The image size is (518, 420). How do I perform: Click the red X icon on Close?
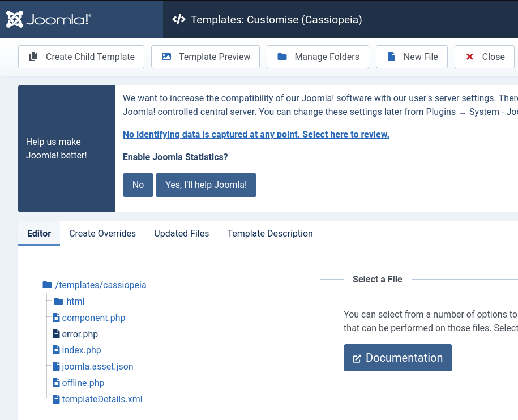(x=469, y=57)
